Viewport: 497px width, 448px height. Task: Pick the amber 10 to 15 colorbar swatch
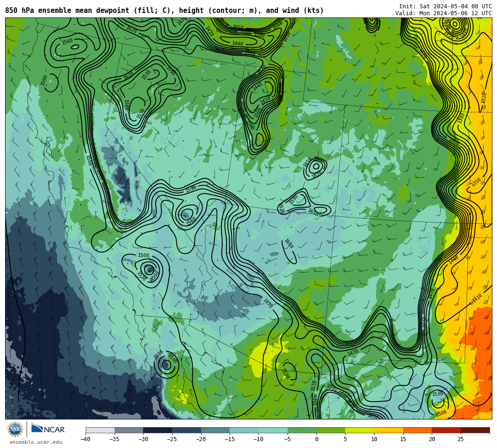click(388, 430)
